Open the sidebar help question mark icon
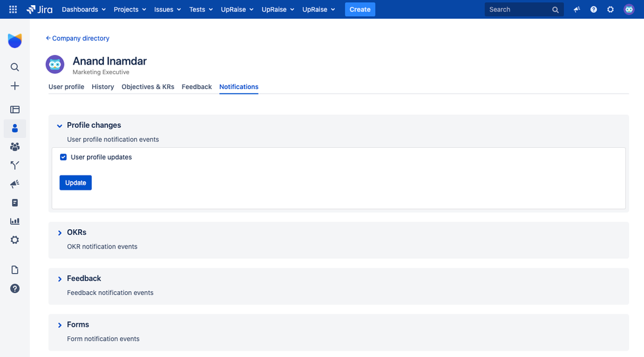The height and width of the screenshot is (357, 644). [15, 289]
